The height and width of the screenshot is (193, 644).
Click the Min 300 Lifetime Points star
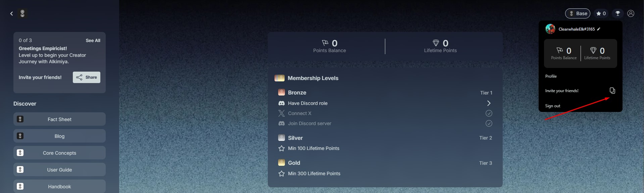(282, 173)
